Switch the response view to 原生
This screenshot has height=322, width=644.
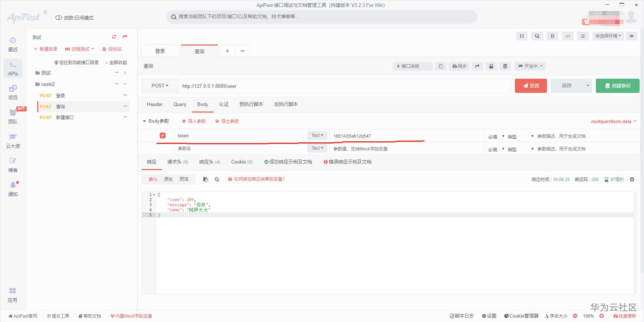click(168, 179)
